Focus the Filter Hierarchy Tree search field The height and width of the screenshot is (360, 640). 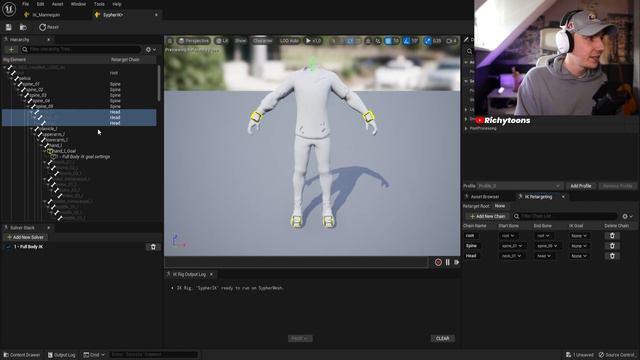81,49
